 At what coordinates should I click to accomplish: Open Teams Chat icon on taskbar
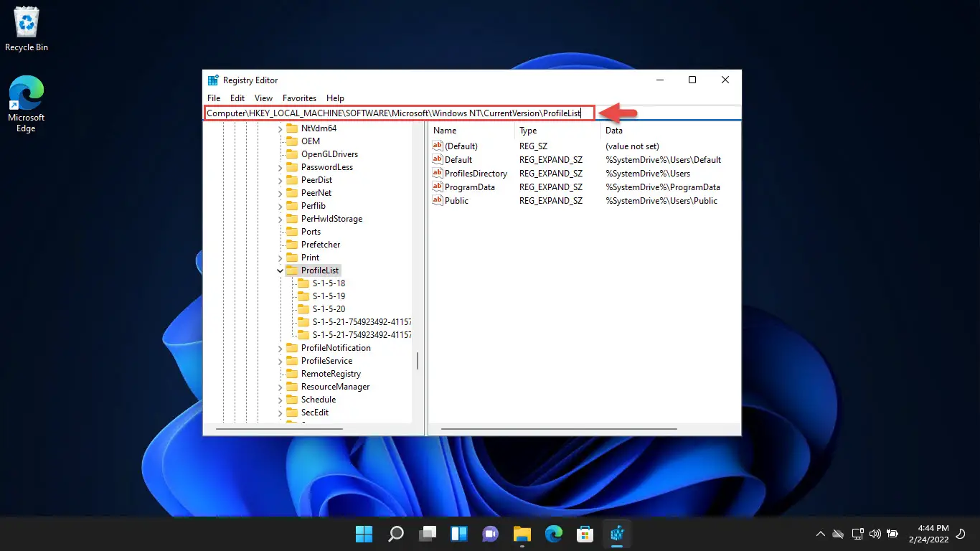click(x=491, y=534)
